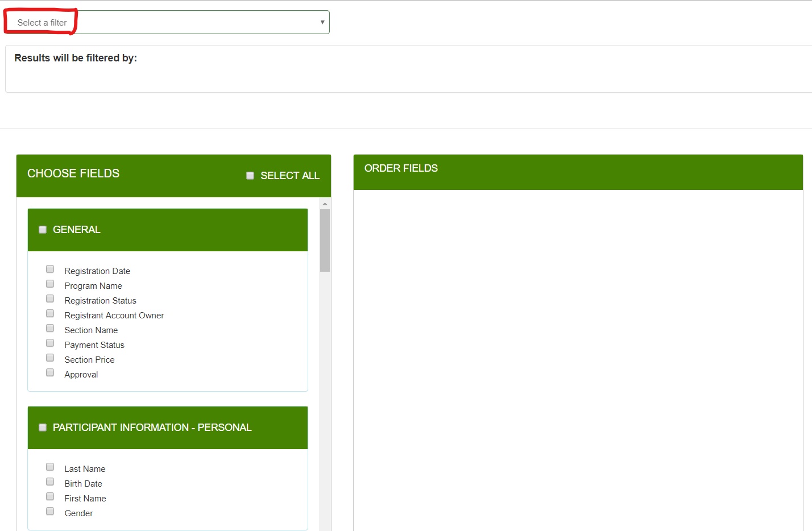The image size is (812, 531).
Task: Check the Approval field
Action: (49, 372)
